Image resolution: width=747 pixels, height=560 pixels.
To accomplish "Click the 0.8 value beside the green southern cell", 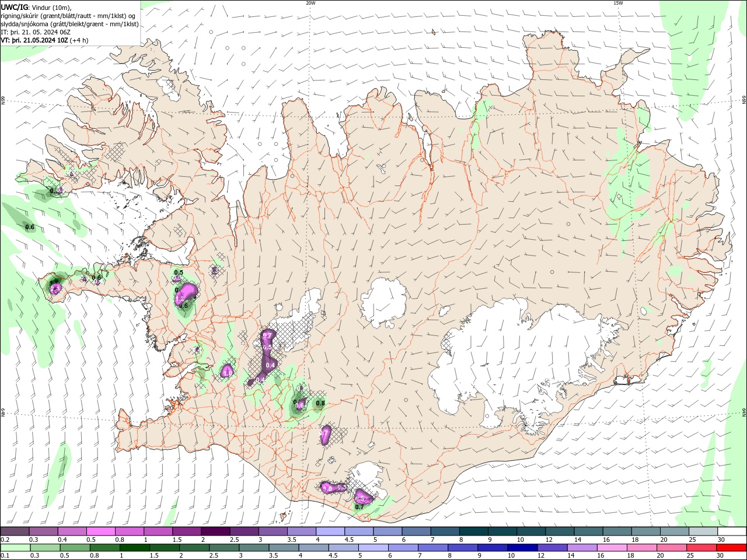I will point(320,403).
